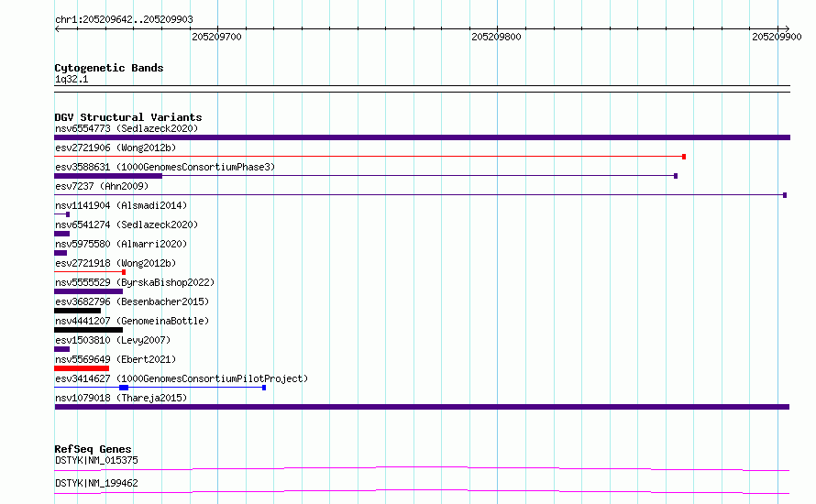816x504 pixels.
Task: Click the chr1:205209642..205209903 coordinate label
Action: (x=124, y=19)
